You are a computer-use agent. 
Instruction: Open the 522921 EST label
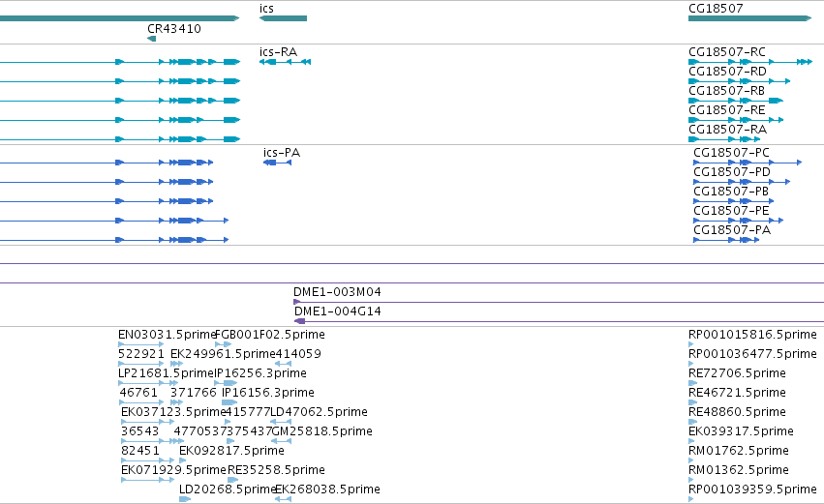point(141,354)
